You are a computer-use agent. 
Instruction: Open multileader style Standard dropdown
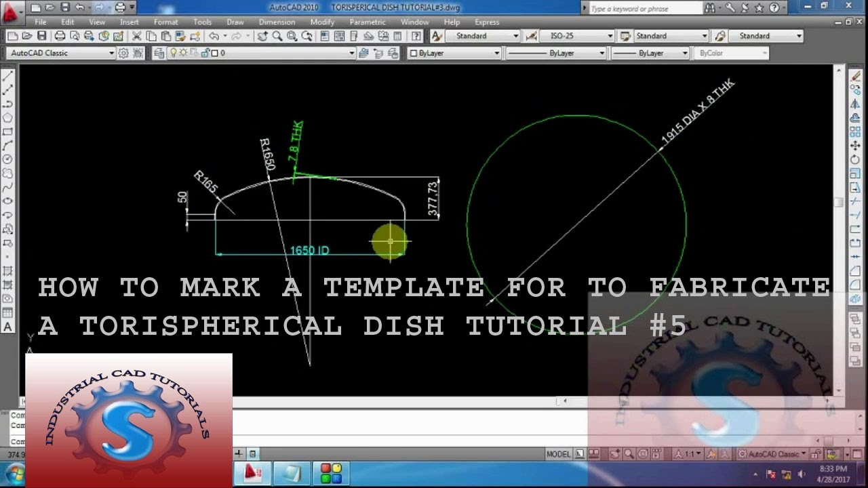(x=765, y=36)
